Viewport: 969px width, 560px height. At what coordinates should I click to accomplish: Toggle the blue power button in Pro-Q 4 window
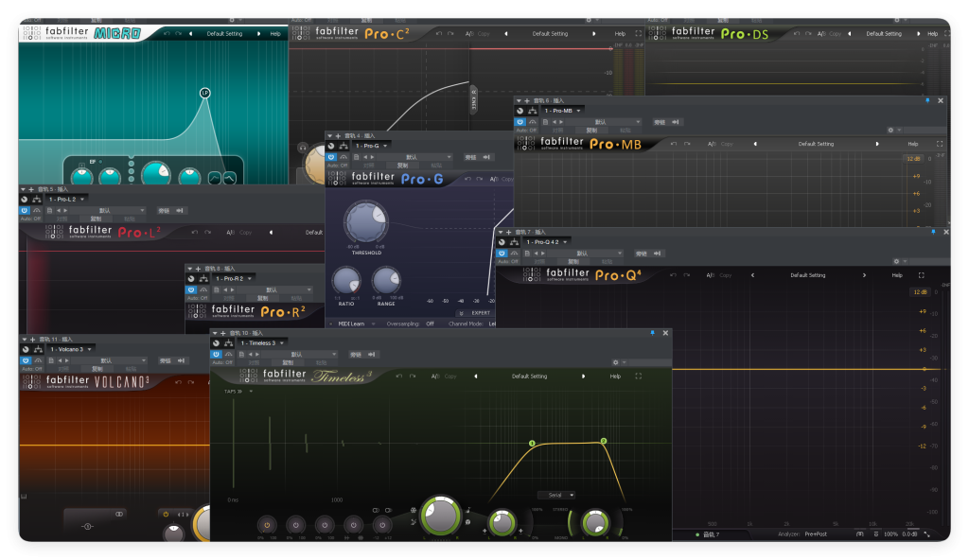[x=502, y=254]
